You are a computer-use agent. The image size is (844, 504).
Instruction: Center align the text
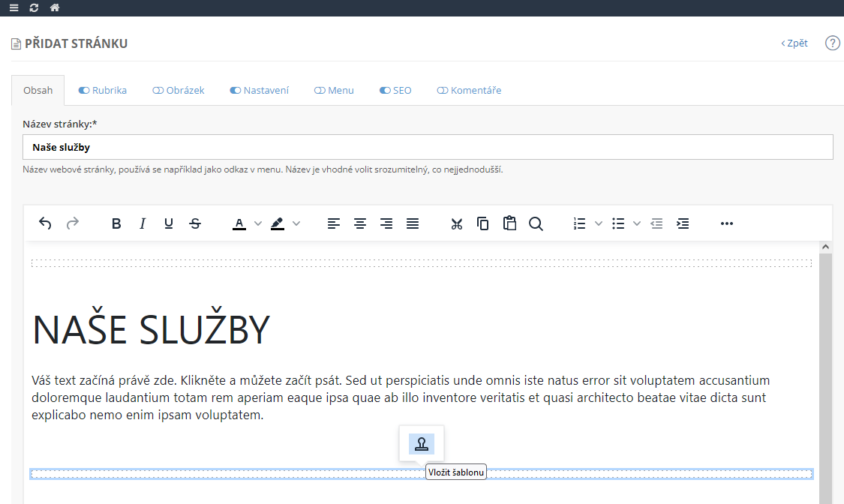coord(360,223)
